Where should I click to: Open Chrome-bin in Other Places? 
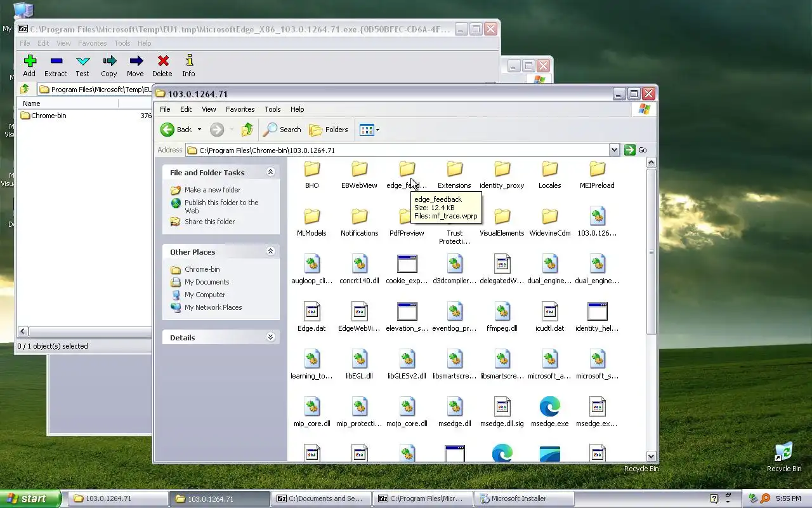(x=202, y=269)
